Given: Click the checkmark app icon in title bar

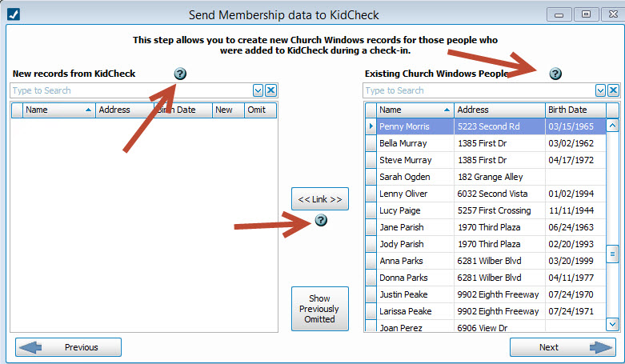Looking at the screenshot, I should pyautogui.click(x=14, y=14).
